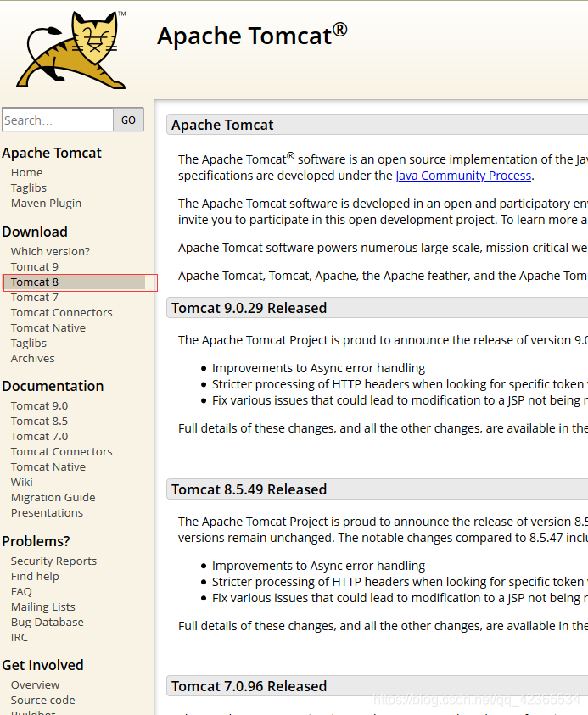This screenshot has height=715, width=588.
Task: Open the Find help link
Action: coord(35,577)
